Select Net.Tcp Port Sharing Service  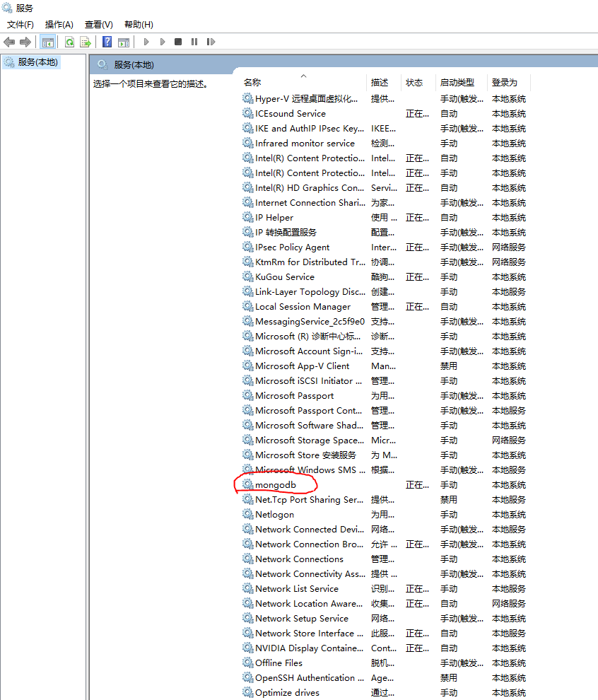point(384,500)
